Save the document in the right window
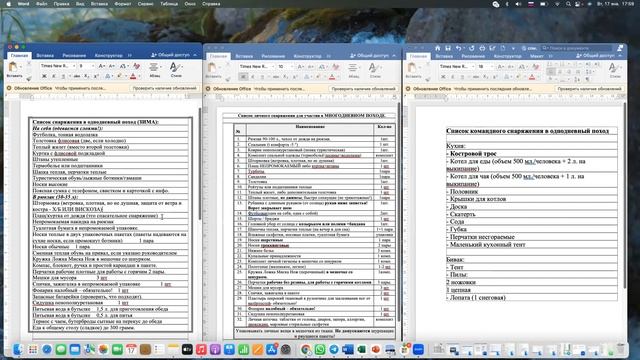The height and width of the screenshot is (360, 640). point(448,48)
